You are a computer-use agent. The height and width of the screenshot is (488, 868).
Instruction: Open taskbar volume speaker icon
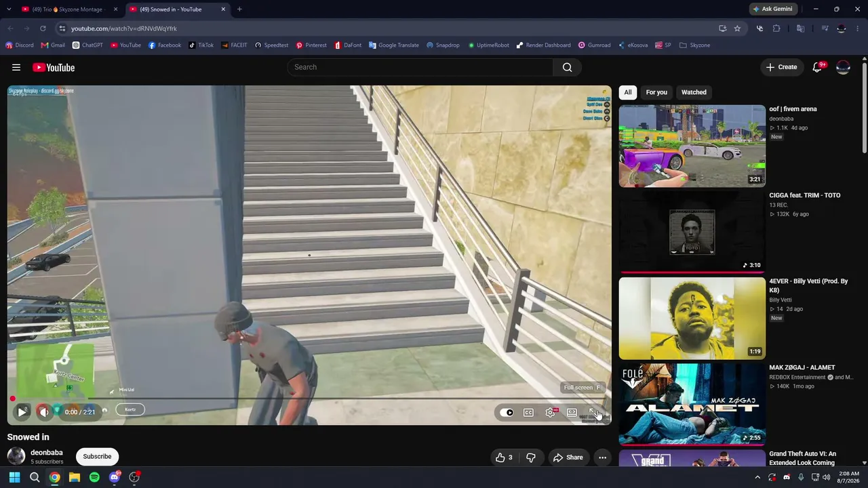pos(826,477)
